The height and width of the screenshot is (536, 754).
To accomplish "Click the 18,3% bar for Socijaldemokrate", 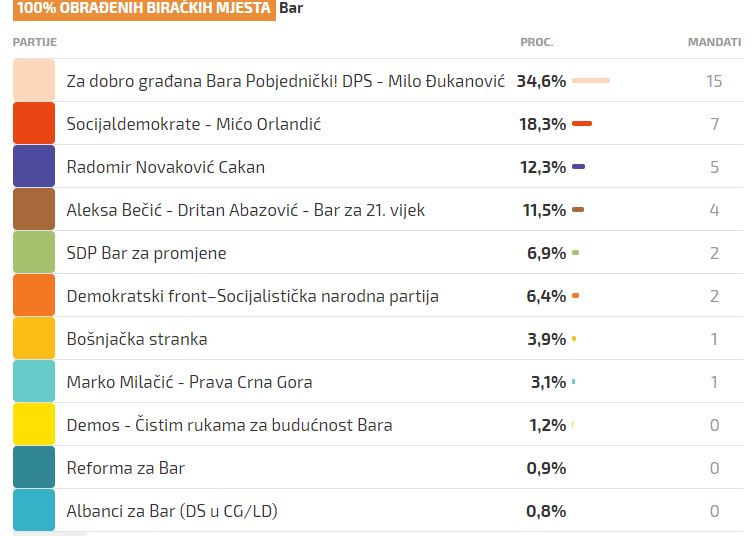I will click(582, 124).
